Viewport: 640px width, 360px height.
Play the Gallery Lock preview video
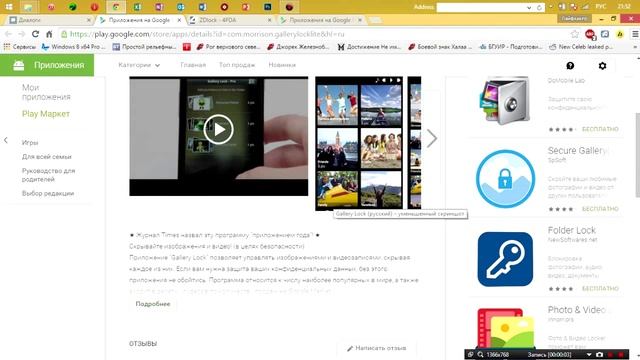(x=218, y=130)
